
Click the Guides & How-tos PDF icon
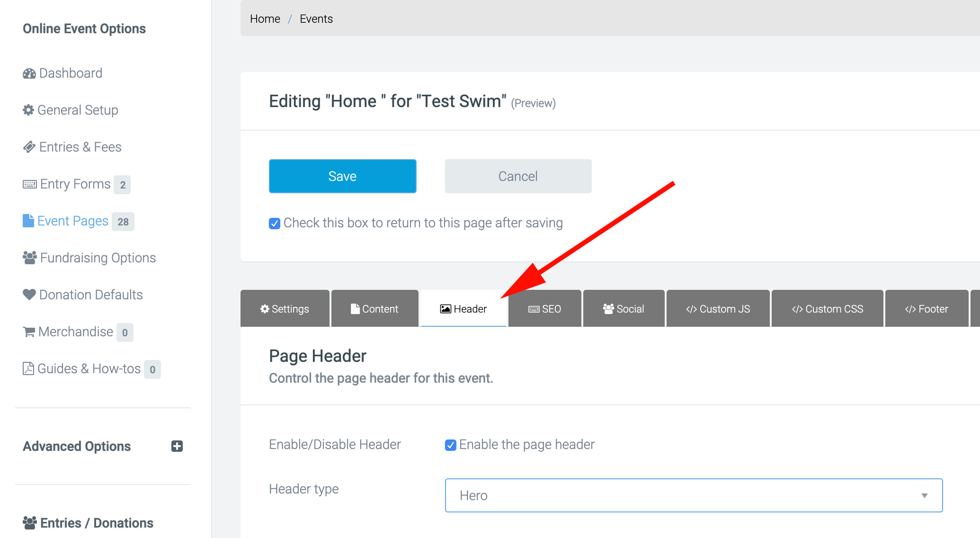[x=28, y=368]
